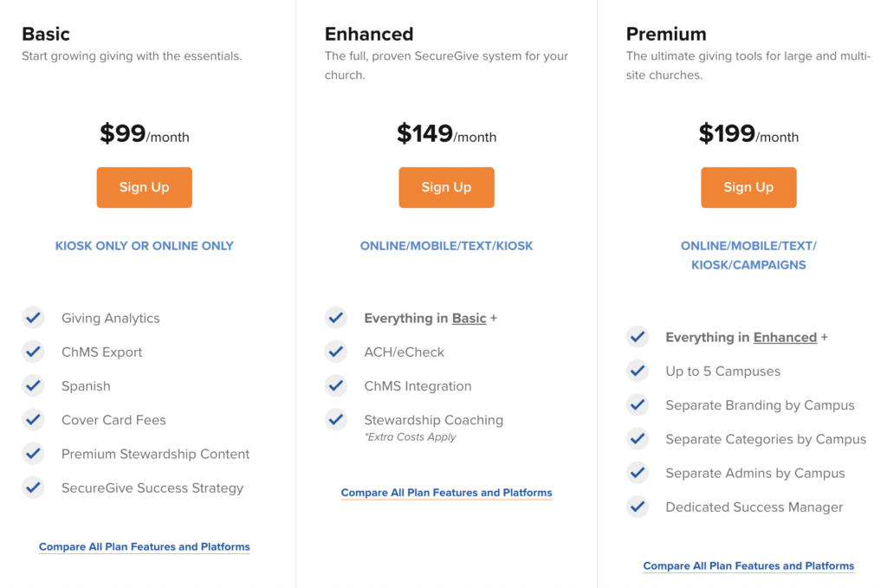This screenshot has height=588, width=887.
Task: Follow Compare All Plan Features link under Premium
Action: 748,565
